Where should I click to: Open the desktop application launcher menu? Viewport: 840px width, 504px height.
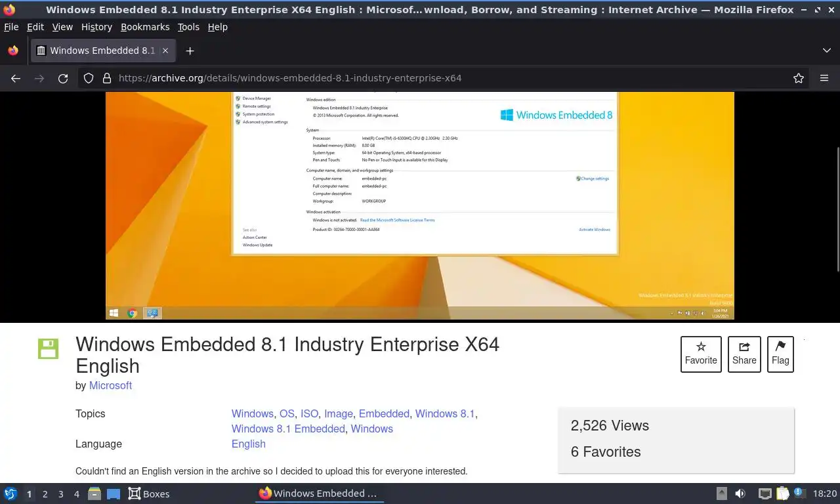[x=10, y=493]
